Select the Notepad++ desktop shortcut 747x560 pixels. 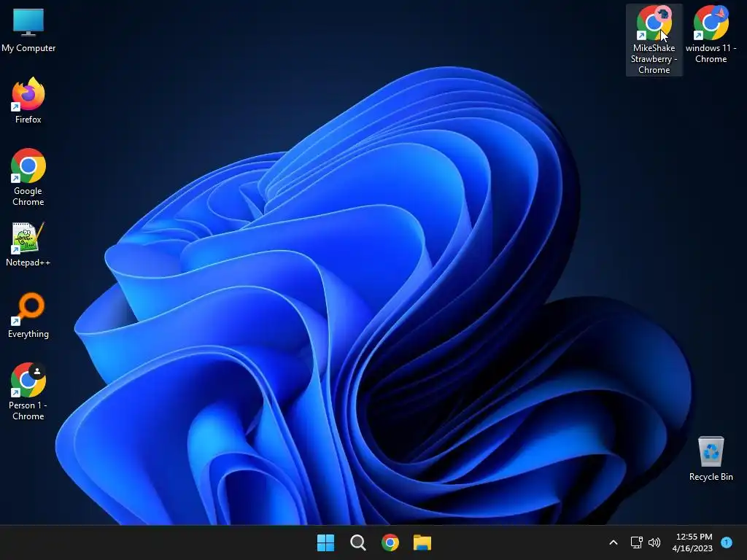click(28, 244)
